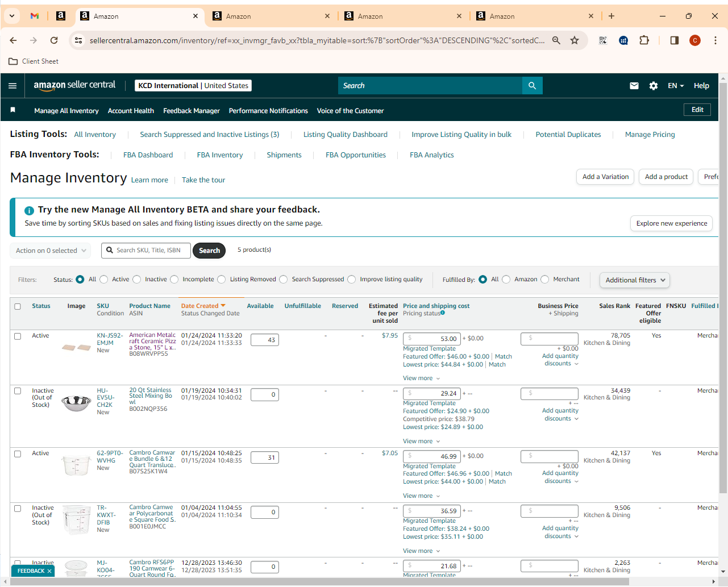This screenshot has width=728, height=587.
Task: Expand View more for the 36.59 priced listing
Action: [x=421, y=551]
